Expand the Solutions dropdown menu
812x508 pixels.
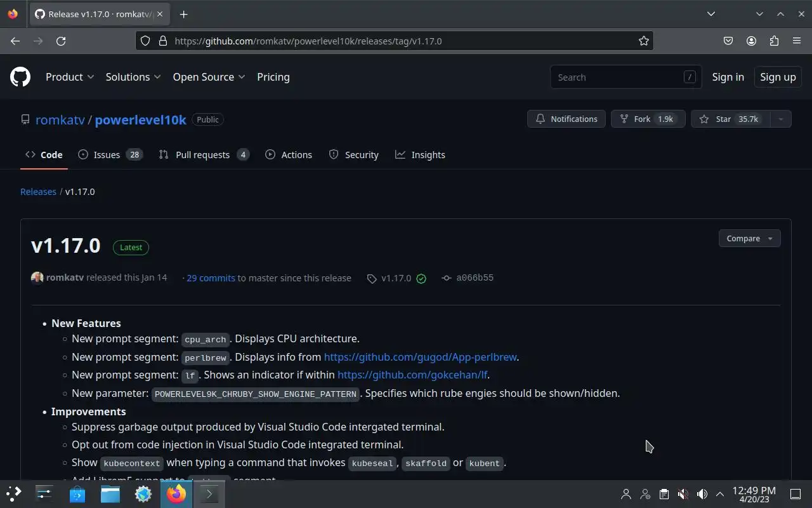[x=133, y=77]
